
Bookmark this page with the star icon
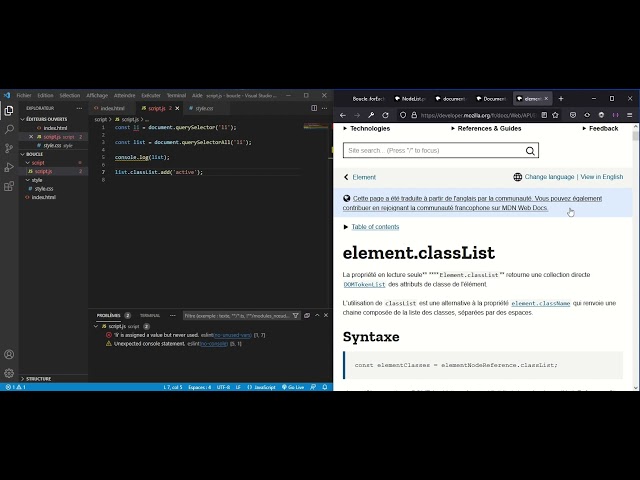[x=556, y=116]
